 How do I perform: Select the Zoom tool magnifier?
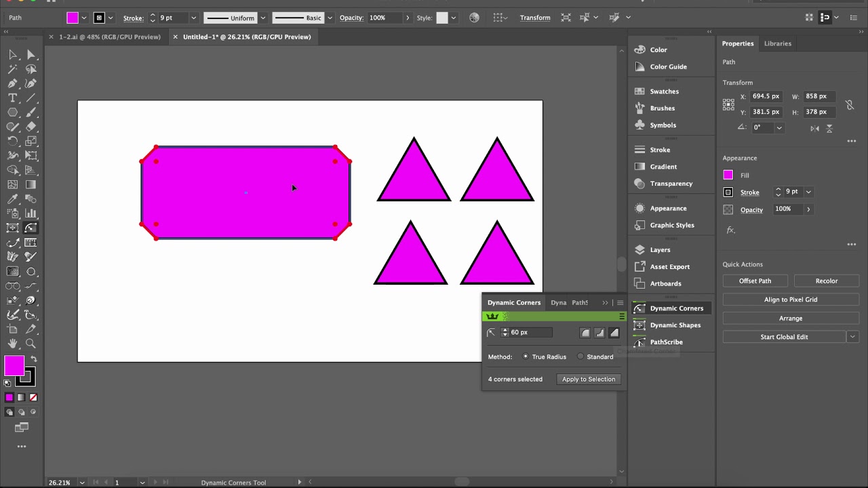point(31,344)
